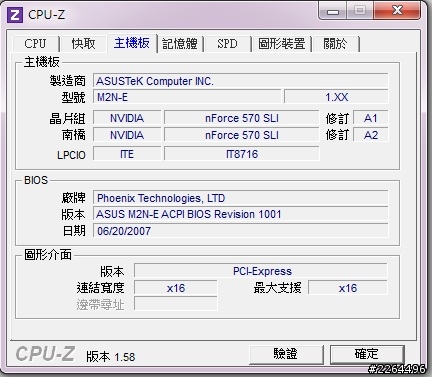Select the 南橋 nForce 570 SLI value
The image size is (432, 377).
pos(242,135)
